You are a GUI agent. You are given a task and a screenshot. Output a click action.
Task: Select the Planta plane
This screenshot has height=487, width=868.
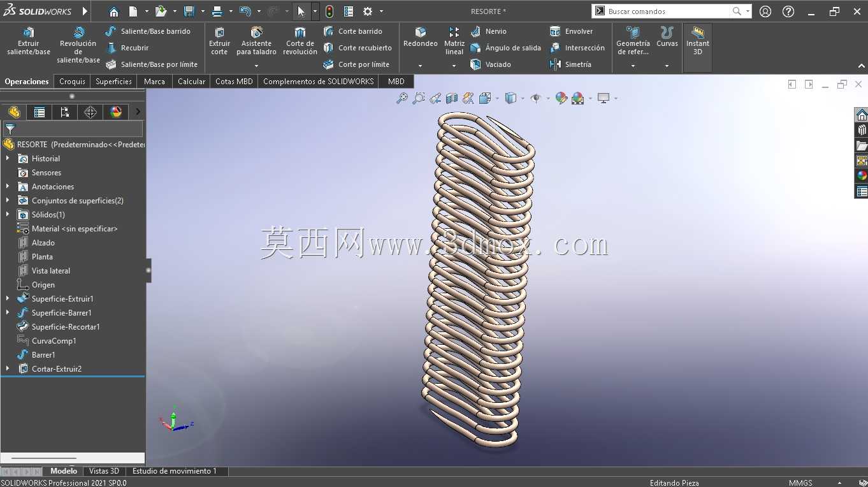pyautogui.click(x=42, y=257)
